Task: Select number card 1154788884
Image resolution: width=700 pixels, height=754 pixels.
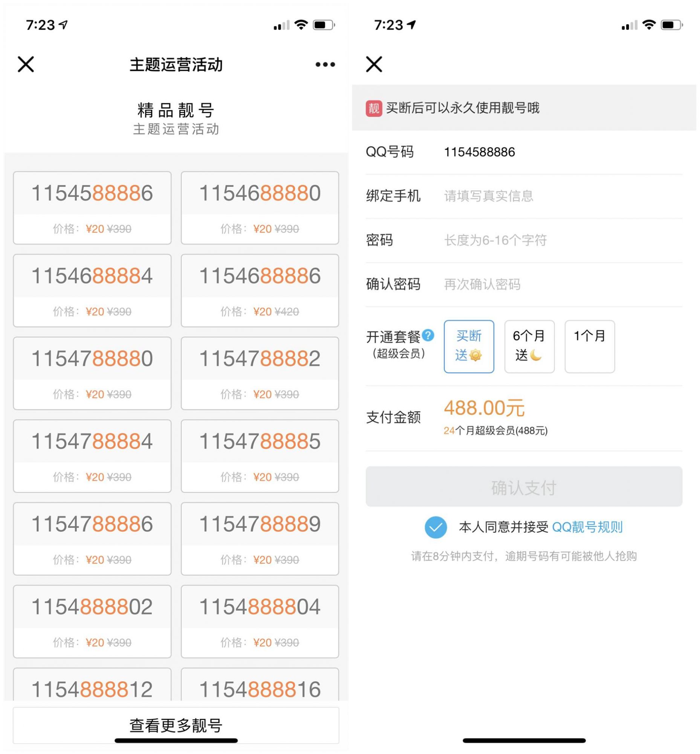Action: 92,456
